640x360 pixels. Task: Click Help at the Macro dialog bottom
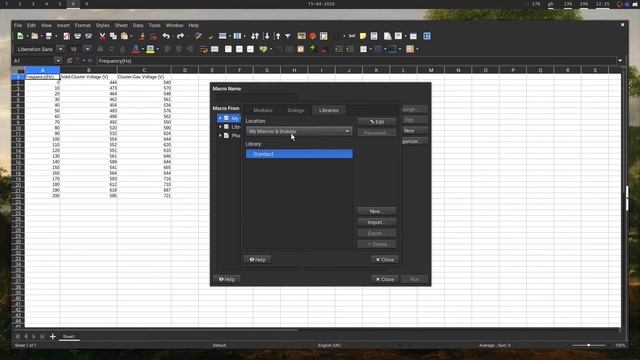(x=227, y=279)
